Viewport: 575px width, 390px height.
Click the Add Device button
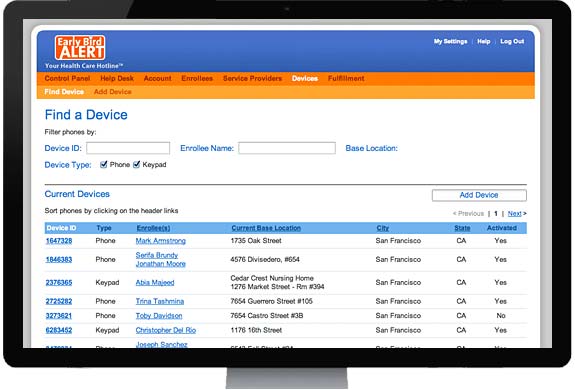point(479,195)
